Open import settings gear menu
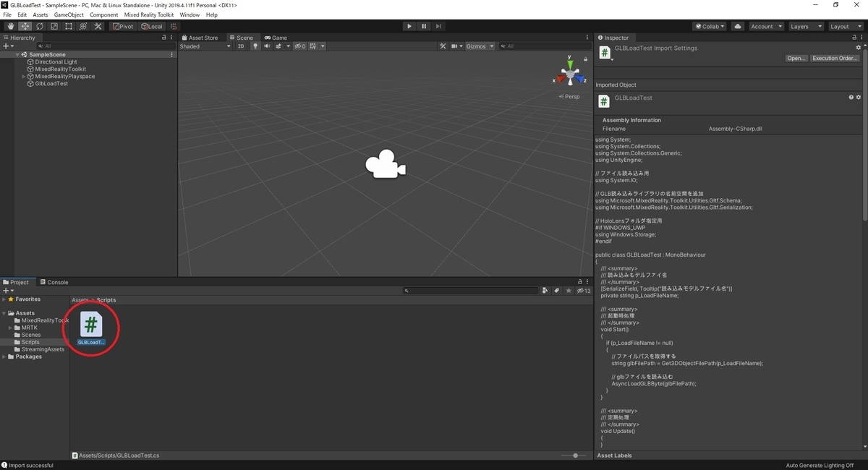 click(x=859, y=48)
